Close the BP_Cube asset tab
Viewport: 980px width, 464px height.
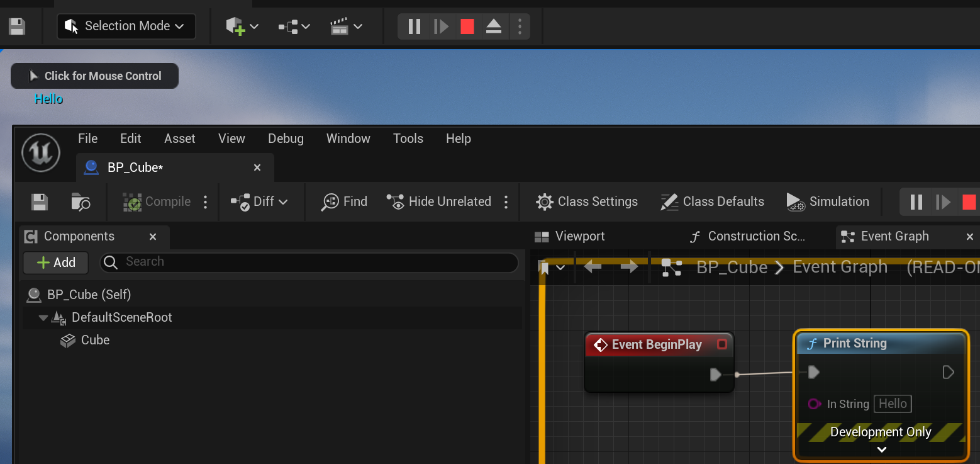257,167
